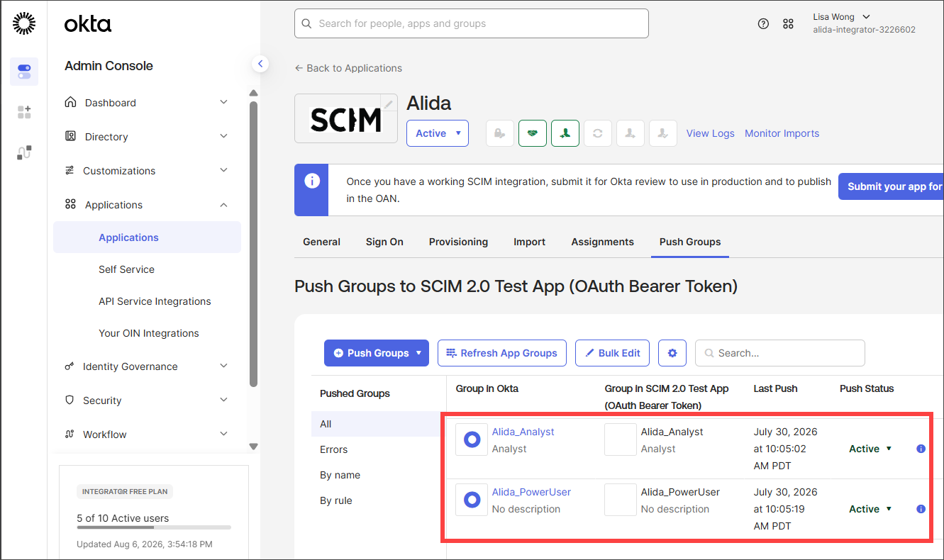944x560 pixels.
Task: Expand the Dashboard menu section
Action: pos(145,103)
